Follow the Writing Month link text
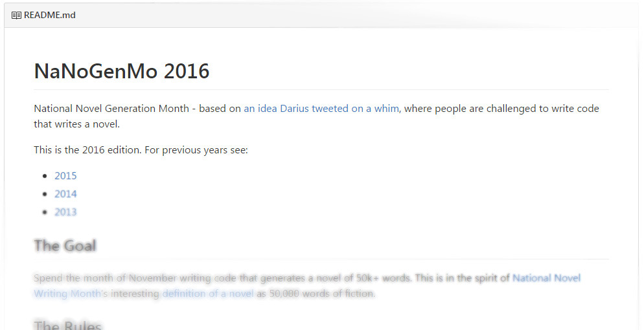 (67, 294)
